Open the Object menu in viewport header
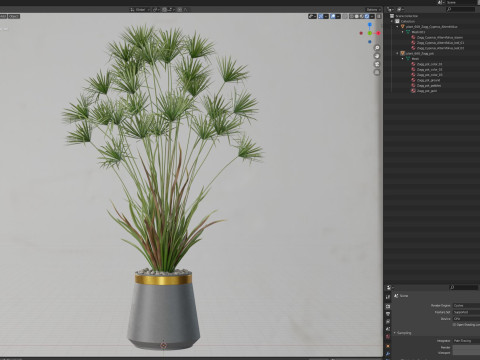Image resolution: width=480 pixels, height=360 pixels. click(x=14, y=16)
